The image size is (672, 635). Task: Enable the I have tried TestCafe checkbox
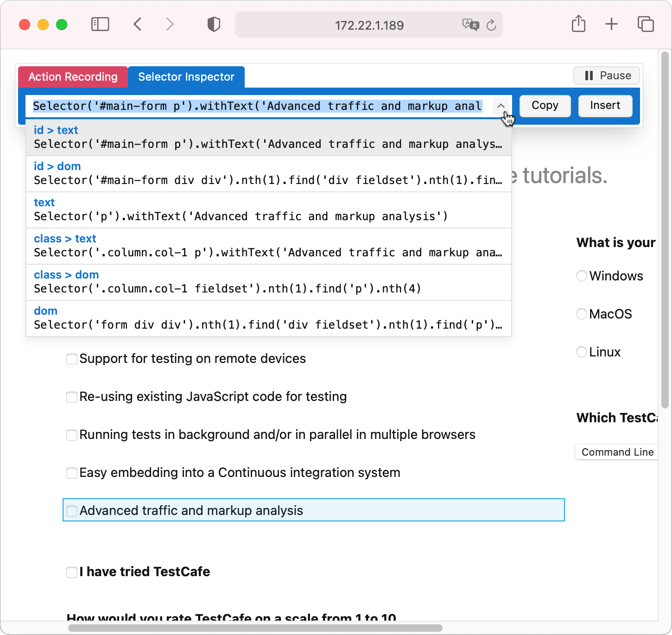point(72,572)
